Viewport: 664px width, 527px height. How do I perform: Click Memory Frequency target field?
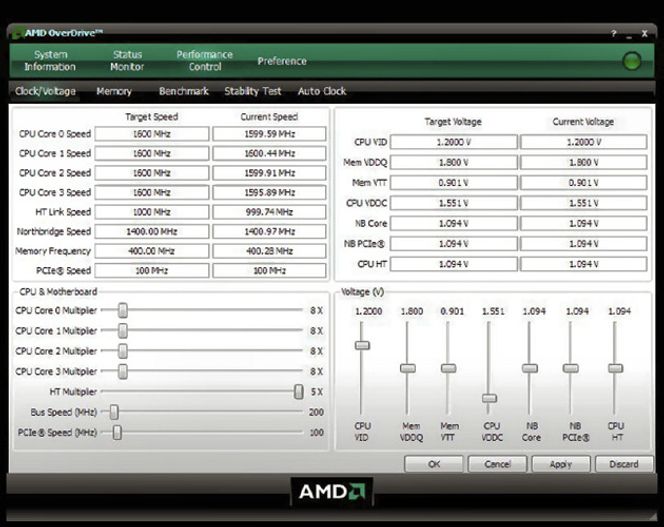pyautogui.click(x=152, y=251)
